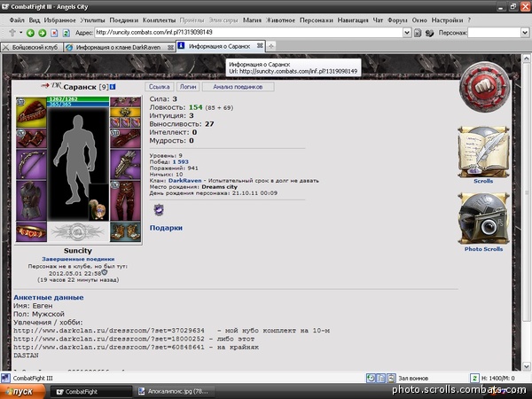Click the green Forward navigation arrow
The height and width of the screenshot is (399, 532).
(x=42, y=33)
